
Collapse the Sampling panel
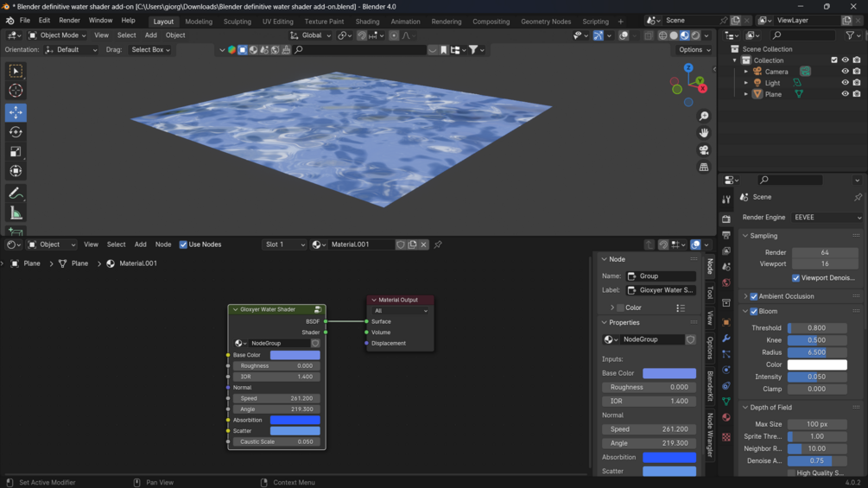[745, 236]
